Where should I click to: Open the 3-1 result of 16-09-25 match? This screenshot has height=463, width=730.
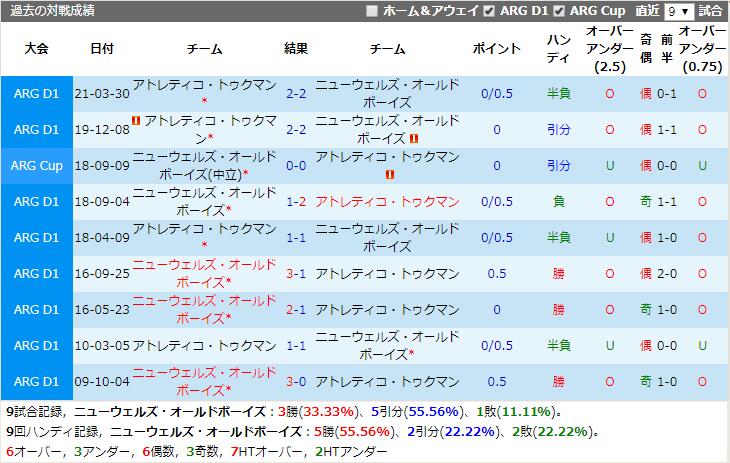click(296, 273)
